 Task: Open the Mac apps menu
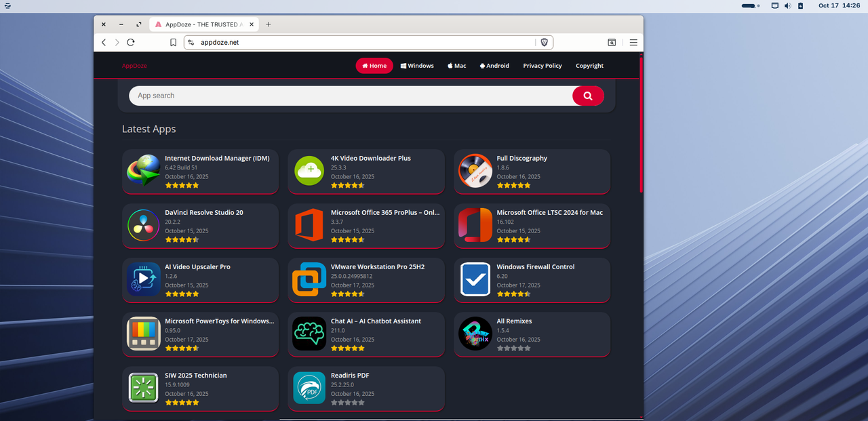pos(456,66)
